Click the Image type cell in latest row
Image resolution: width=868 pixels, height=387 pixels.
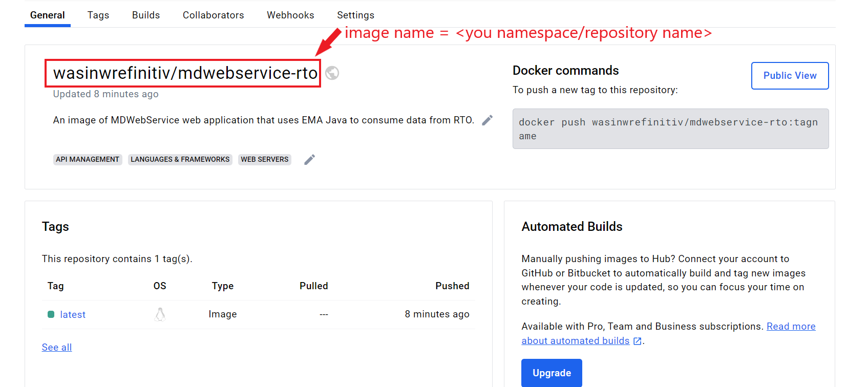pos(223,314)
